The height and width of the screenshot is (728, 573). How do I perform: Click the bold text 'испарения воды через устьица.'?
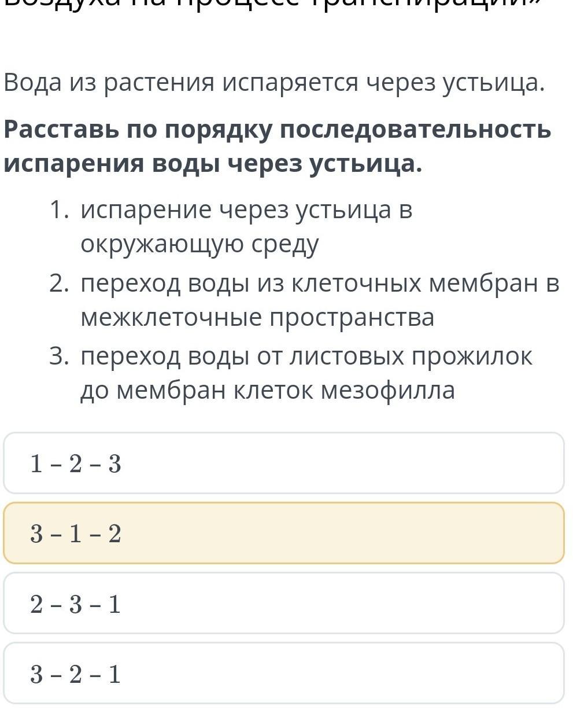[213, 164]
